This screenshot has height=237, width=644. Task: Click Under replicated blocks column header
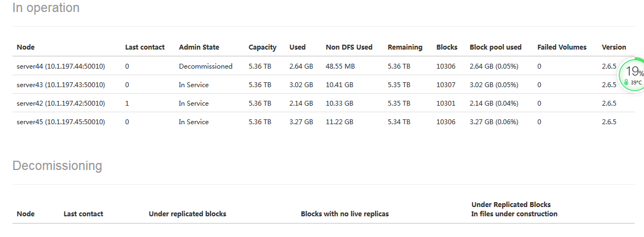click(x=187, y=214)
